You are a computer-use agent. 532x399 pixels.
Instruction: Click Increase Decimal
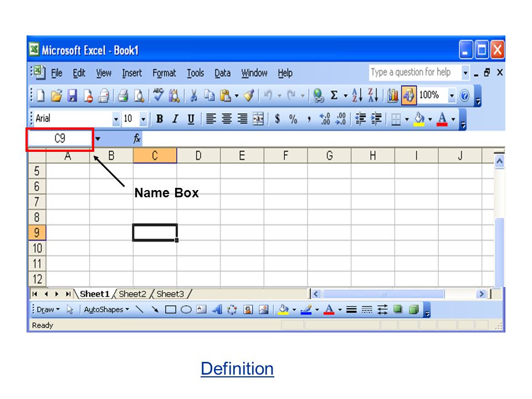coord(325,119)
